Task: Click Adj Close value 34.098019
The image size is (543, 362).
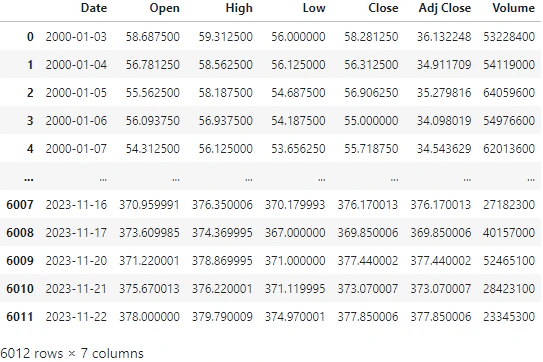Action: (444, 121)
